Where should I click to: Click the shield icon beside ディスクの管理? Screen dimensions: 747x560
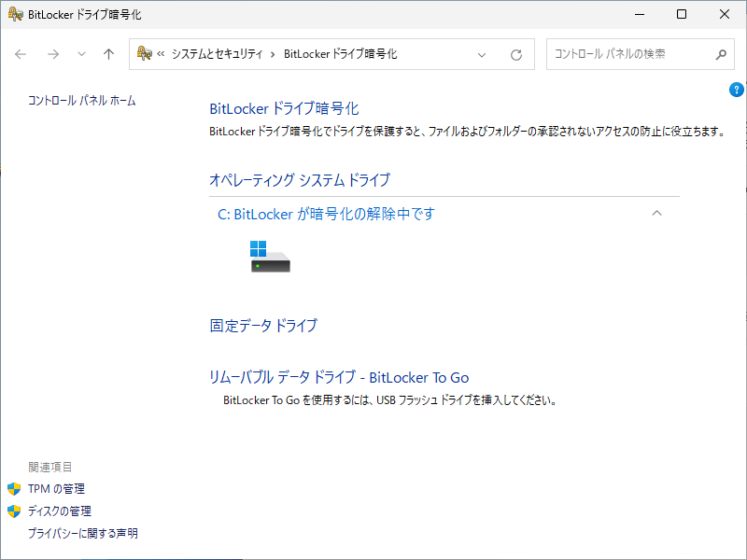click(14, 511)
